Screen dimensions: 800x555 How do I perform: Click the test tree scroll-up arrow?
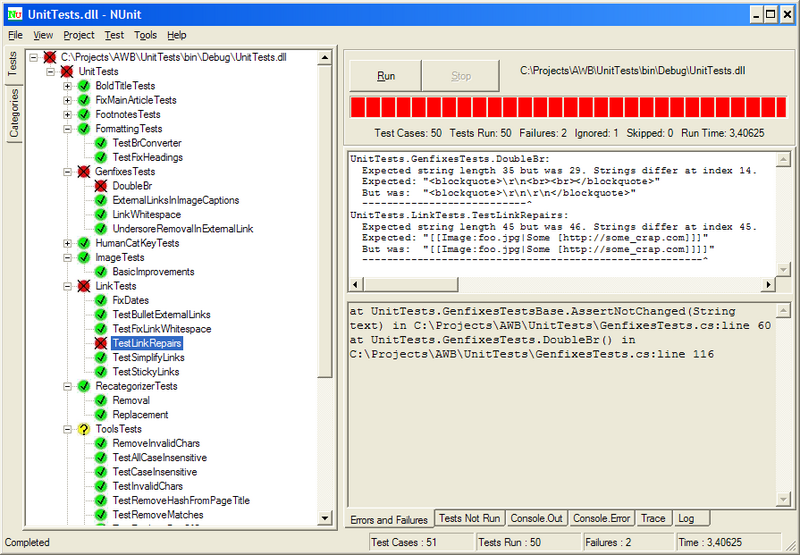tap(324, 58)
